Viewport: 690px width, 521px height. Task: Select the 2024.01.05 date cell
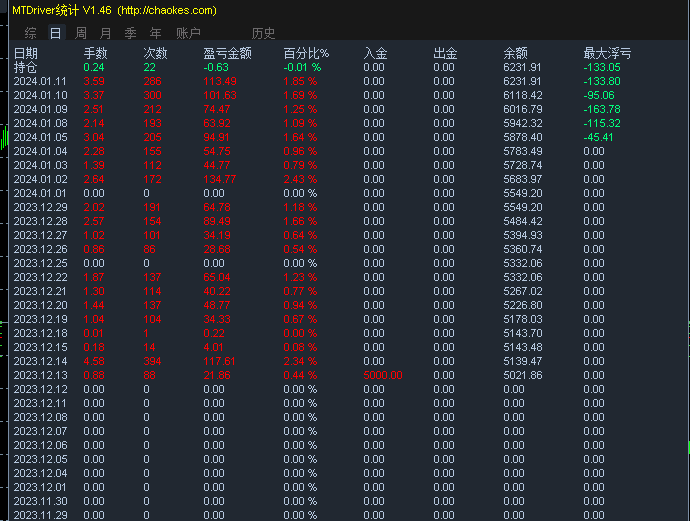(x=40, y=137)
